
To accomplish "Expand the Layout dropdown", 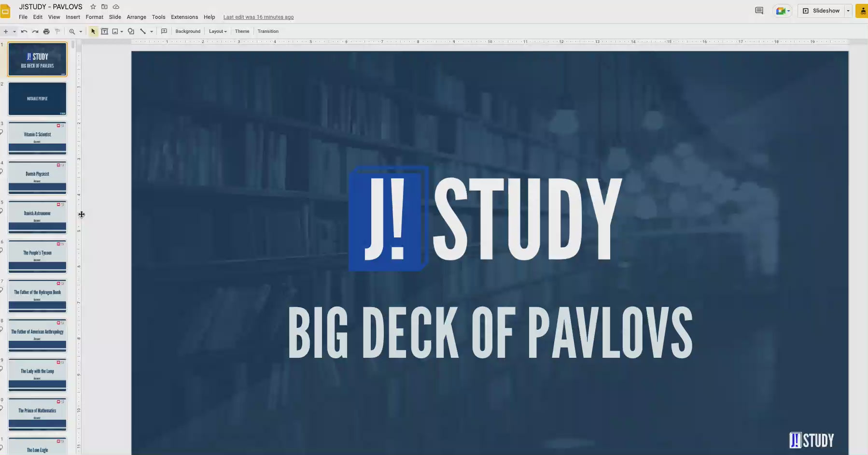I will tap(218, 31).
